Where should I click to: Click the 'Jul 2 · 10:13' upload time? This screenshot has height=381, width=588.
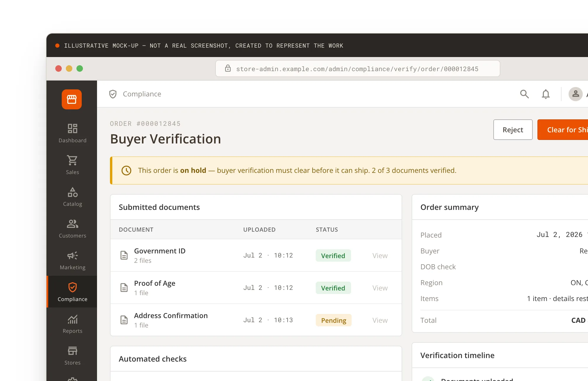(268, 320)
